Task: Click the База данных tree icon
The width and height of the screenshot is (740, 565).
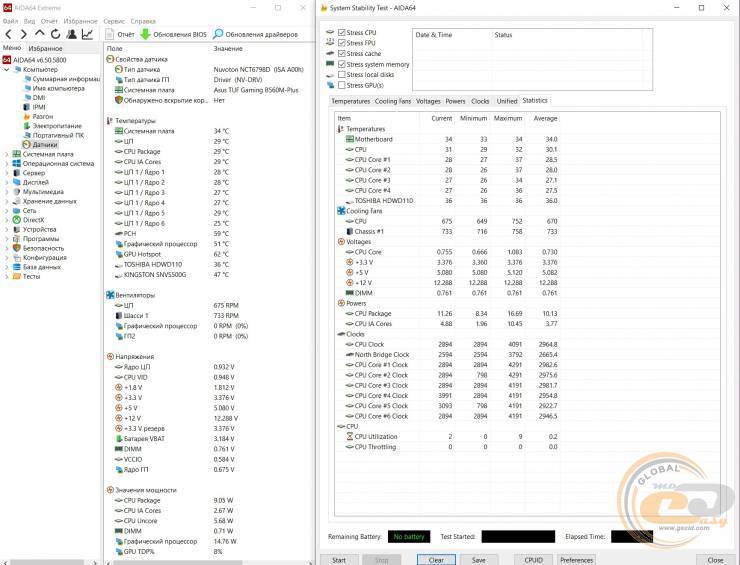Action: [x=17, y=267]
